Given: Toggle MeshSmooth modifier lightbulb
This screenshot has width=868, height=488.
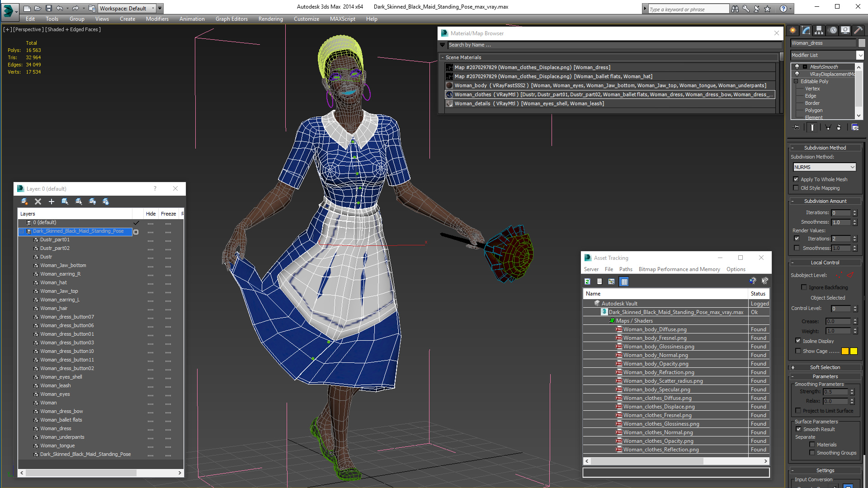Looking at the screenshot, I should click(x=797, y=67).
